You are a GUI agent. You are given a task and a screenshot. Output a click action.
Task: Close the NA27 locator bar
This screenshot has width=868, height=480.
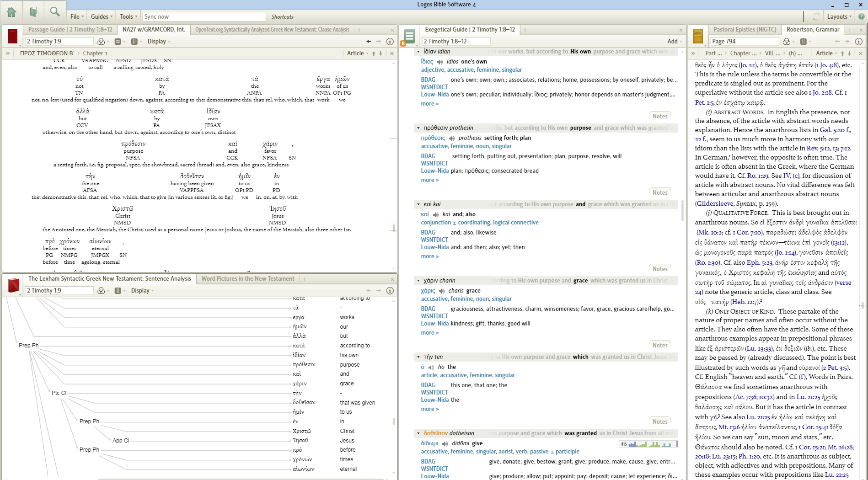point(392,53)
